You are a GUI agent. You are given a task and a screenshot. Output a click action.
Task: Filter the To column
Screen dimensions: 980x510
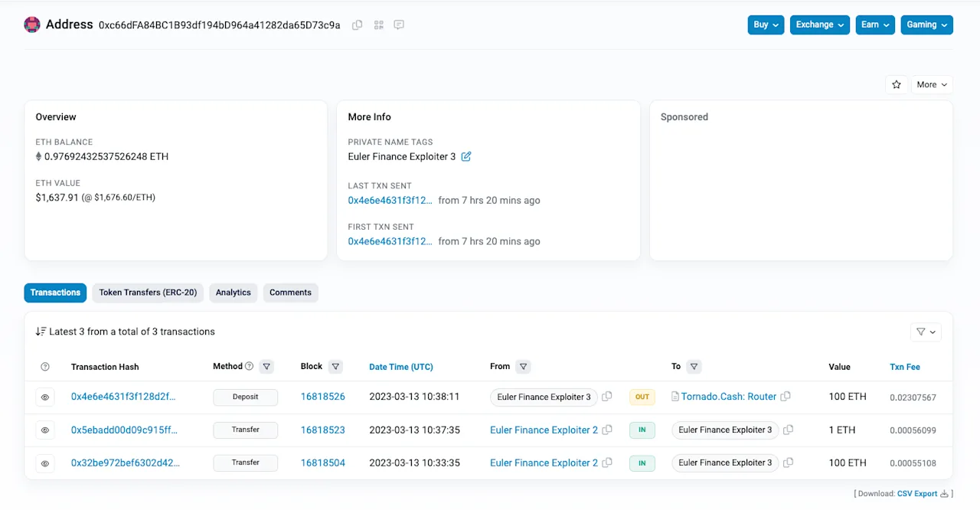coord(694,367)
